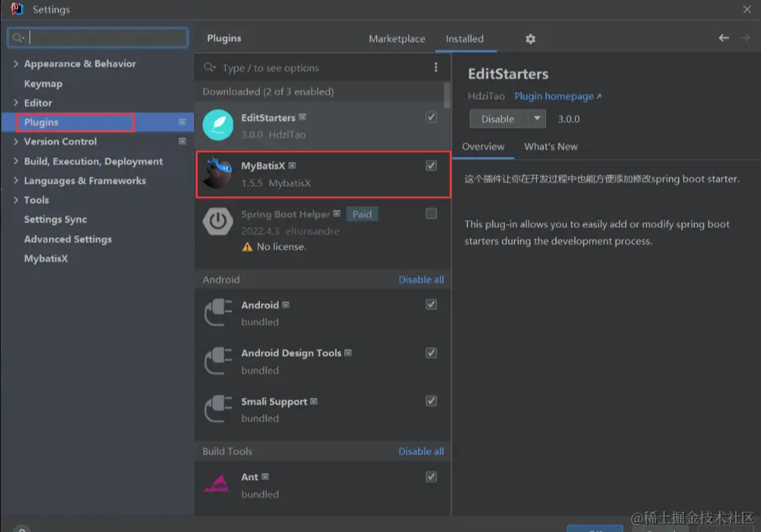The width and height of the screenshot is (761, 532).
Task: Go back using the left arrow
Action: pos(723,37)
